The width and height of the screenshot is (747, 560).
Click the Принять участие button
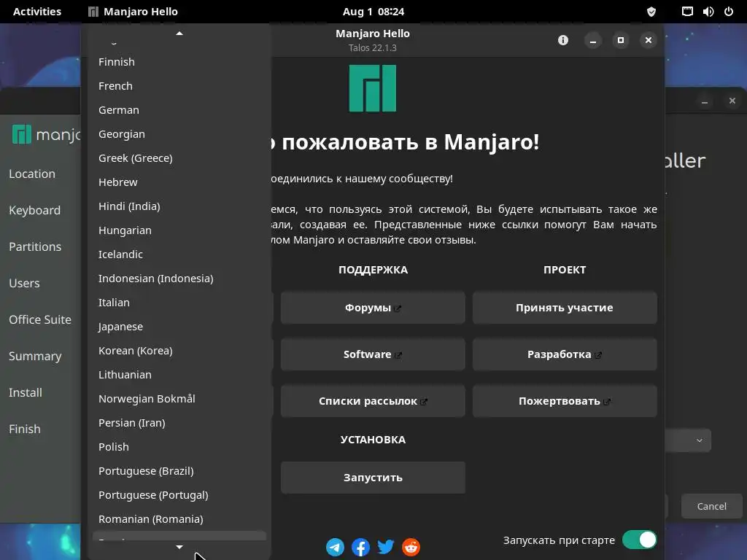click(565, 308)
